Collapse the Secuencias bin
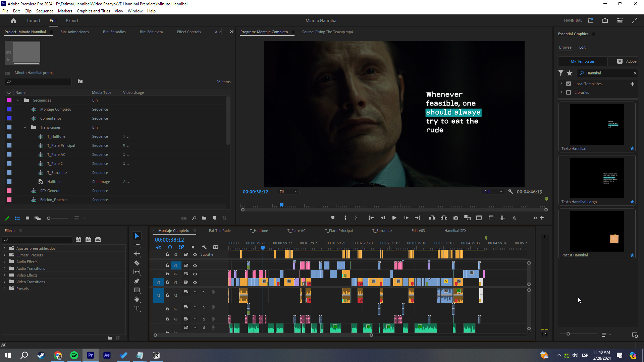The width and height of the screenshot is (644, 362). (x=18, y=100)
